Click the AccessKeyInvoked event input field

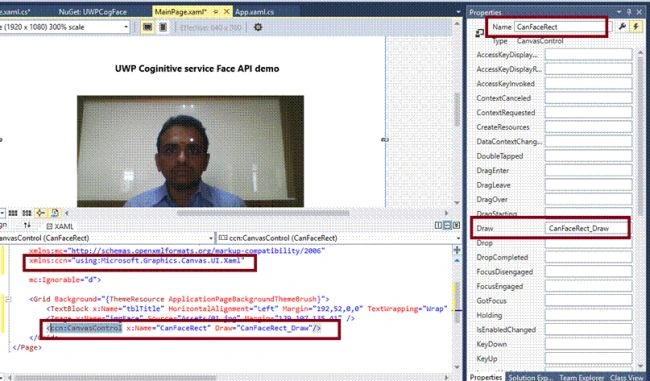[x=588, y=83]
